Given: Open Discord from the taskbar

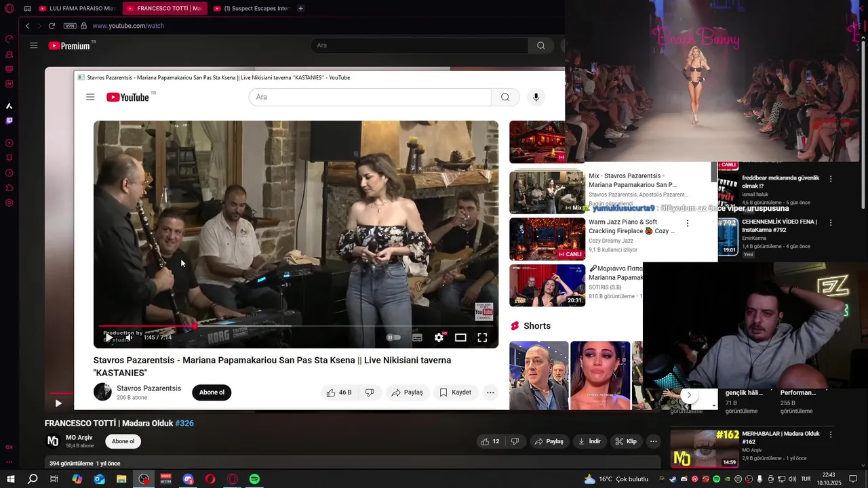Looking at the screenshot, I should [x=188, y=479].
